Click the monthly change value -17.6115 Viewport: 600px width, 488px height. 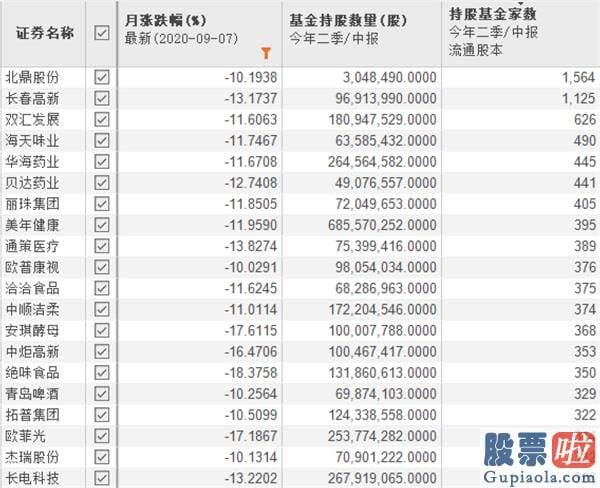[251, 330]
